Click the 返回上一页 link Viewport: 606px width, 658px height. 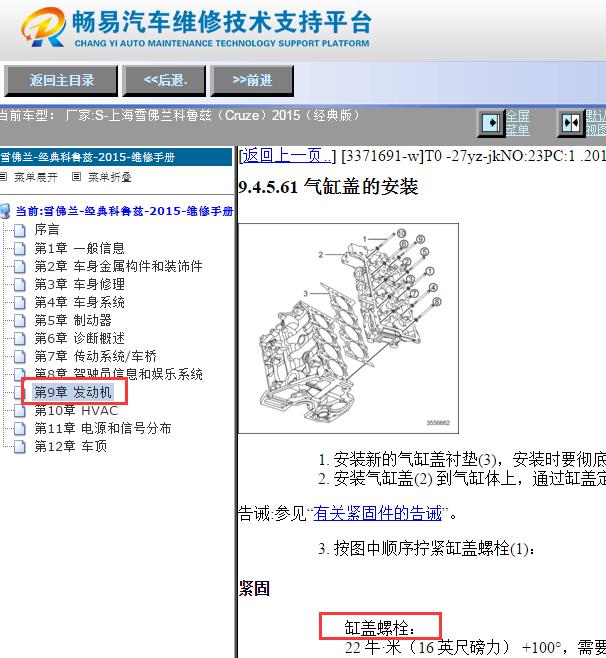[287, 156]
